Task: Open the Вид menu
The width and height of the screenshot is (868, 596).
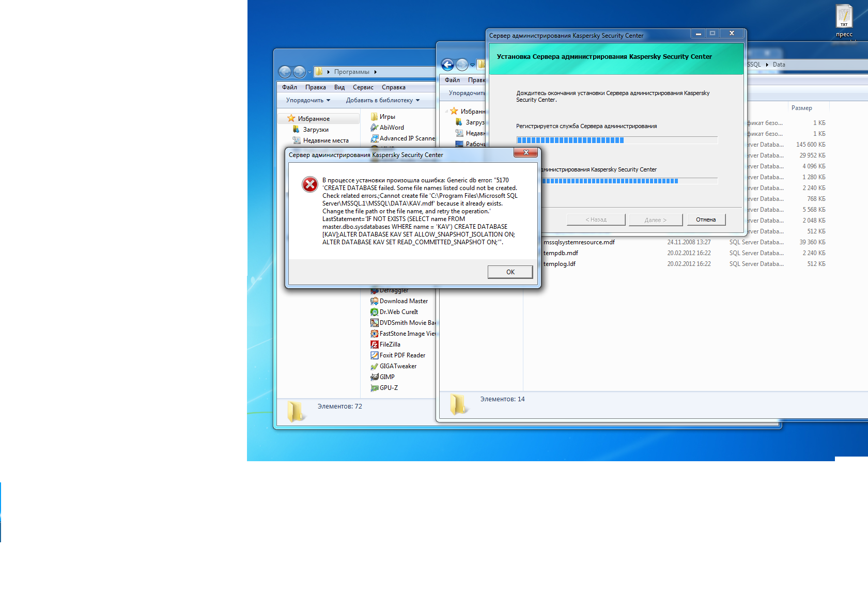Action: pyautogui.click(x=339, y=87)
